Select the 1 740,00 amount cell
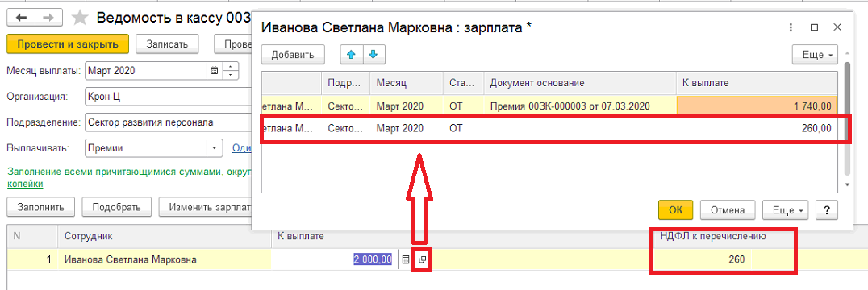The image size is (868, 290). point(757,106)
